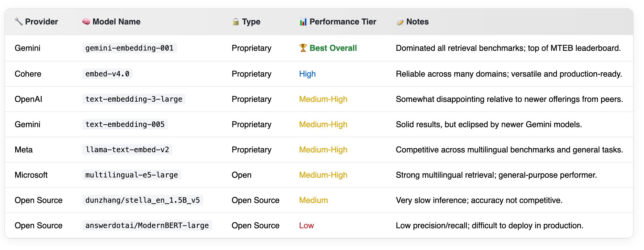Click the wrench icon beside Provider
The image size is (644, 250).
(18, 21)
